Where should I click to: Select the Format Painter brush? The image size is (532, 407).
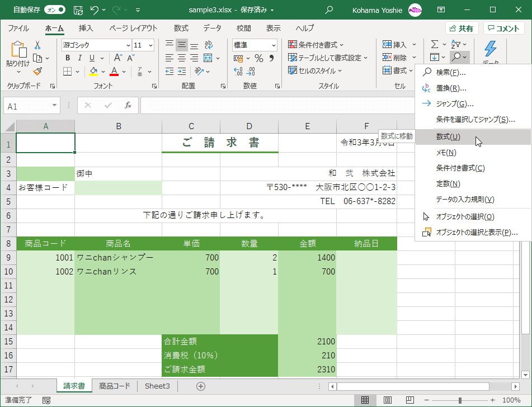[37, 71]
